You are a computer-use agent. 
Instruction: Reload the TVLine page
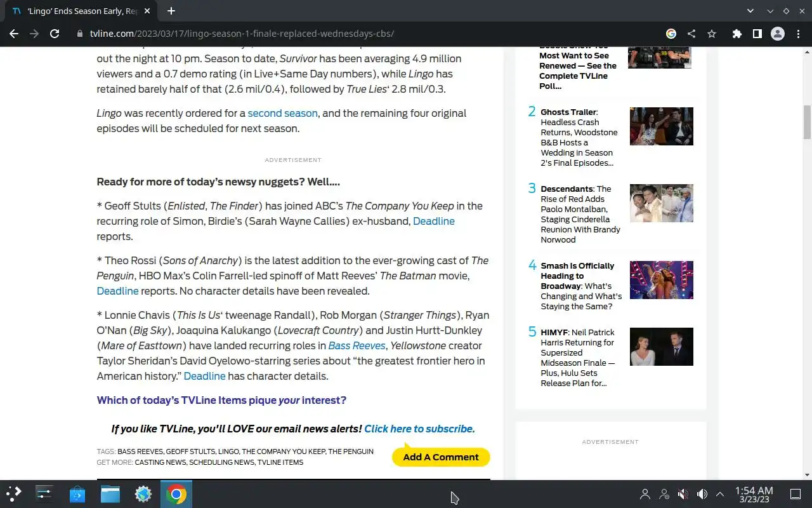click(55, 34)
